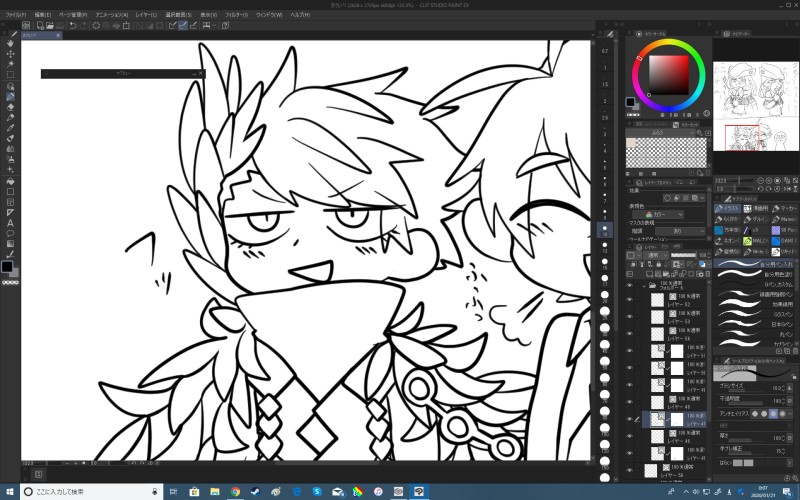This screenshot has height=500, width=800.
Task: Click the Scale/Rotate transform icon
Action: coord(126,25)
